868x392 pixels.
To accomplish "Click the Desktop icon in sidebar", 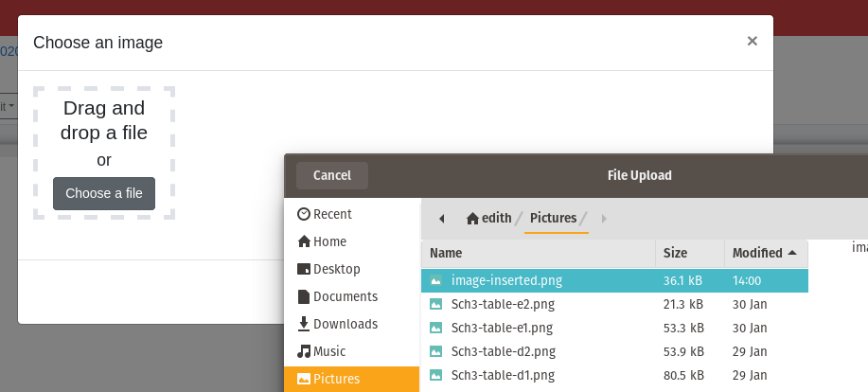I will [304, 269].
